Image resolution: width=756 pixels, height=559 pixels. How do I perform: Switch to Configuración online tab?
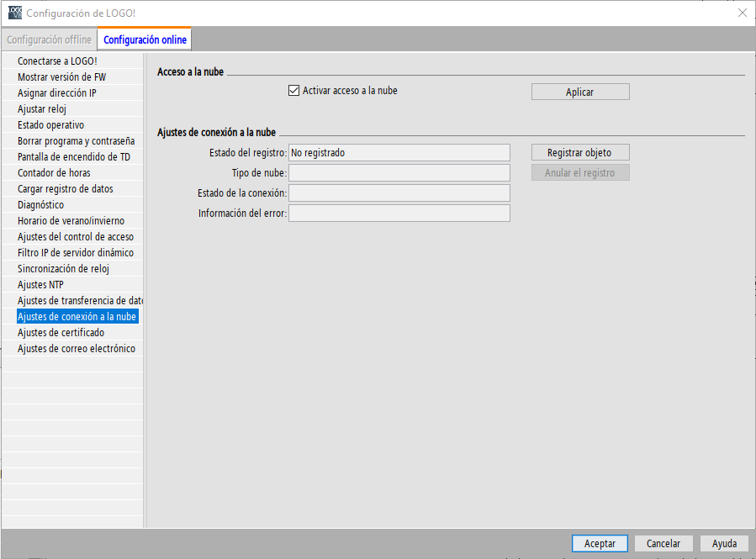pyautogui.click(x=145, y=40)
